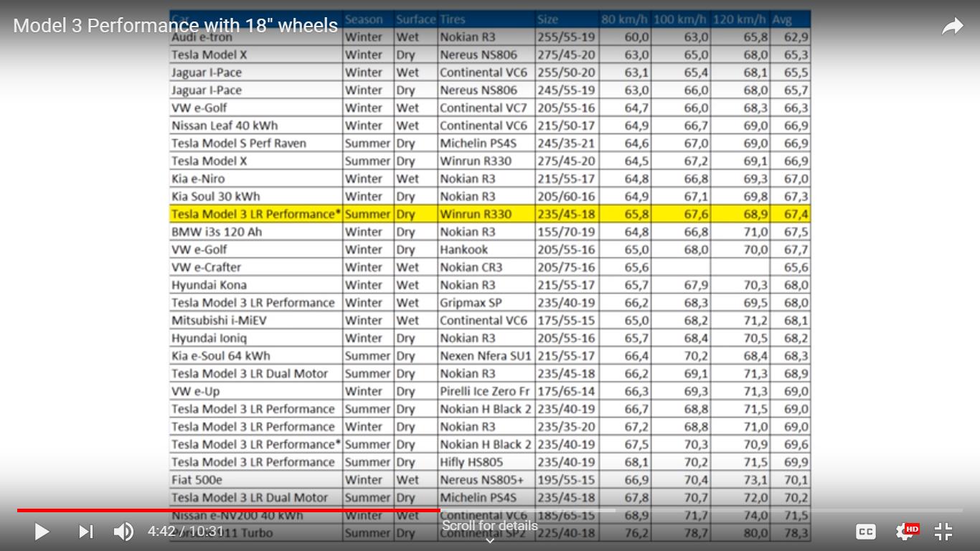Click the 'Tesla Model S Perf Raven' cell
The height and width of the screenshot is (551, 980).
(x=256, y=143)
